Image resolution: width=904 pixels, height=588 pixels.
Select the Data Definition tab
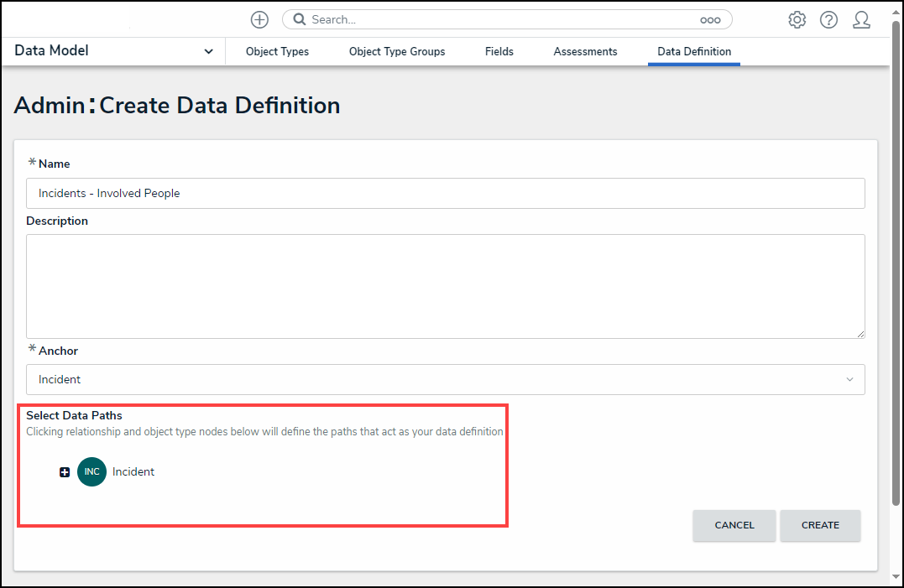tap(693, 52)
